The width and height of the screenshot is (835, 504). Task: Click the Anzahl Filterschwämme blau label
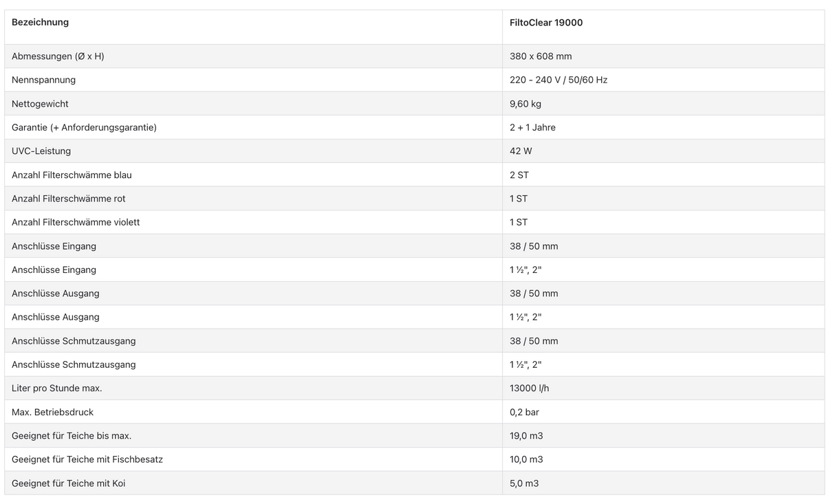(72, 175)
